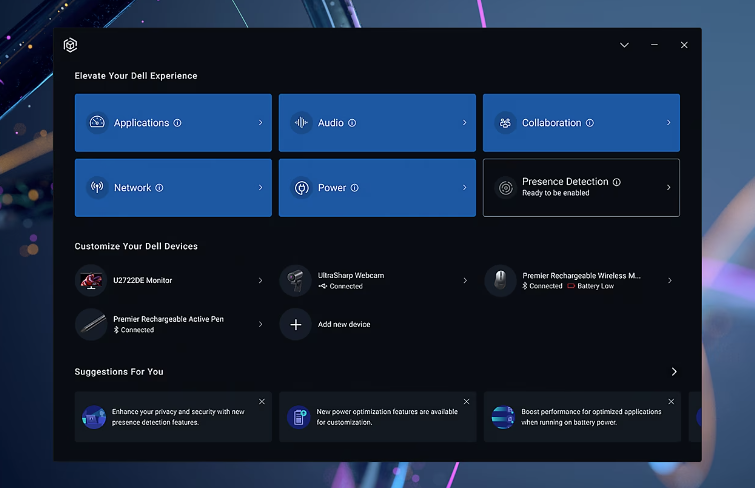Viewport: 755px width, 488px height.
Task: Open Premier Active Pen chevron
Action: point(260,324)
